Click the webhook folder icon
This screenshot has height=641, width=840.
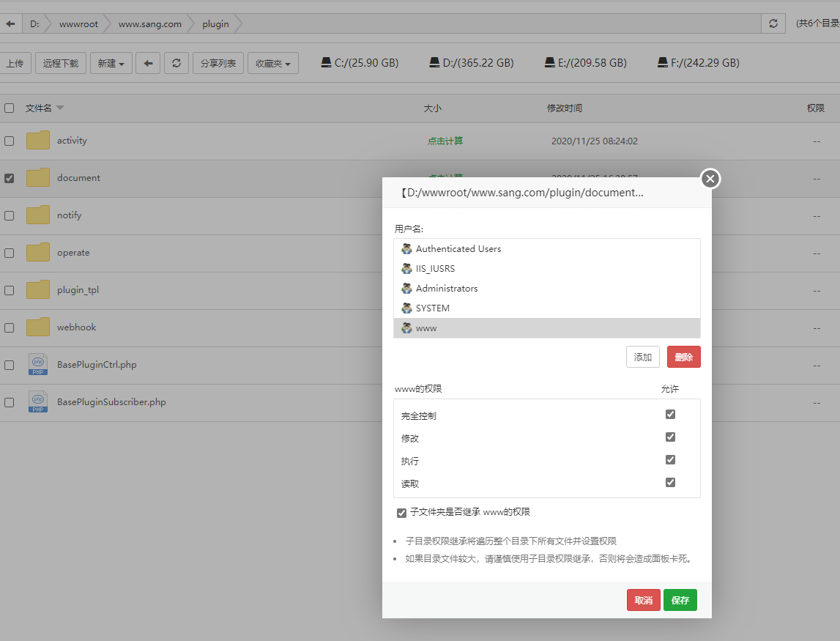[x=37, y=327]
